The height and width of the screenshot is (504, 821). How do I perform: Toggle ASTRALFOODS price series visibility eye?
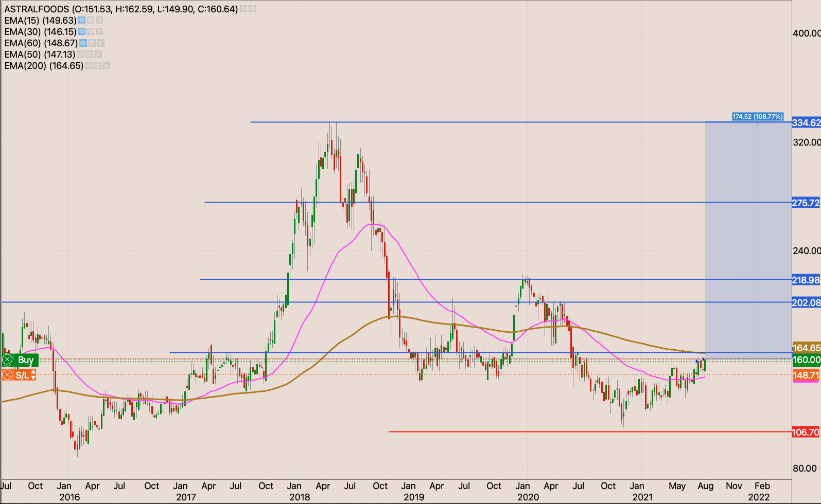[243, 9]
